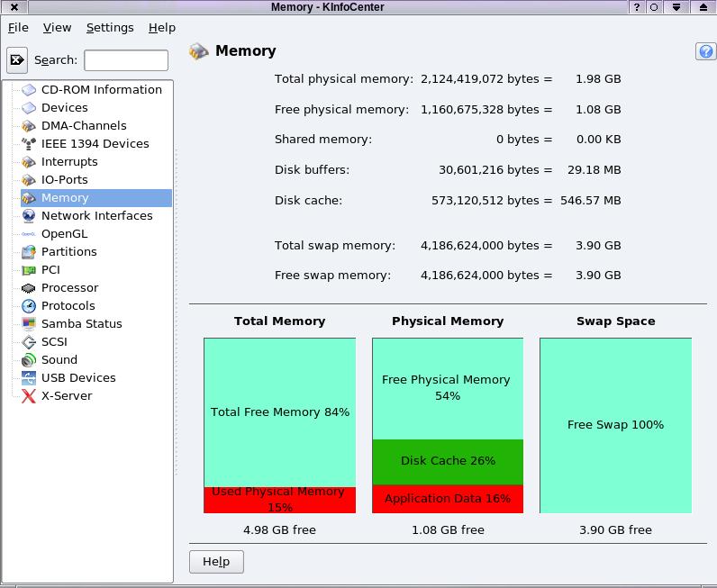Open Network Interfaces module

(x=97, y=216)
